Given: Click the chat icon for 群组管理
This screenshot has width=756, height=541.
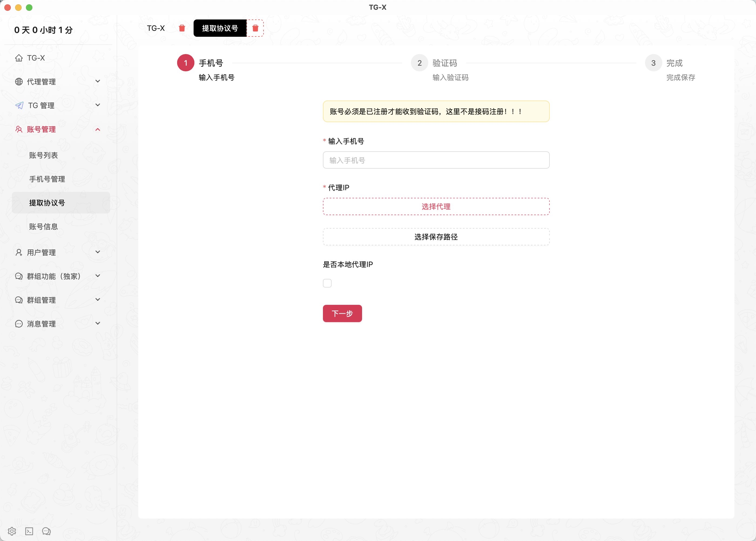Looking at the screenshot, I should pyautogui.click(x=19, y=300).
